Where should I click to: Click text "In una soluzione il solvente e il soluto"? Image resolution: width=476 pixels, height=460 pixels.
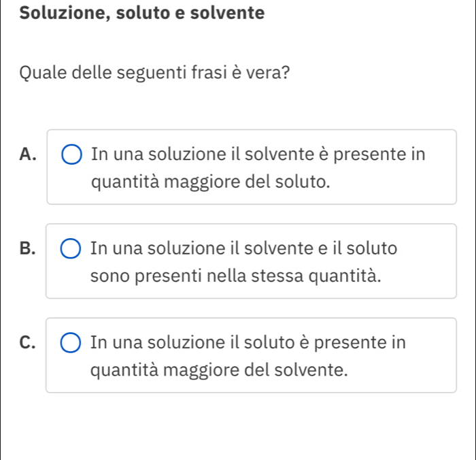pos(243,249)
